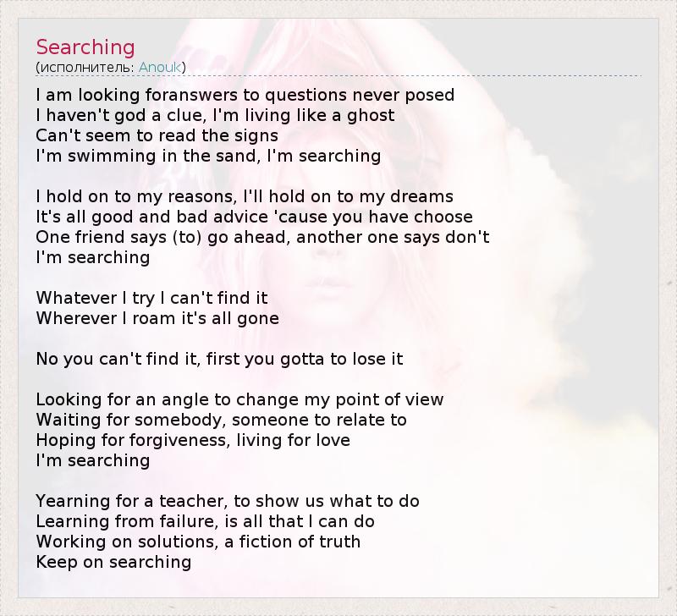This screenshot has height=616, width=677.
Task: Click the lyric line 'I am looking foranswers'
Action: pos(245,95)
